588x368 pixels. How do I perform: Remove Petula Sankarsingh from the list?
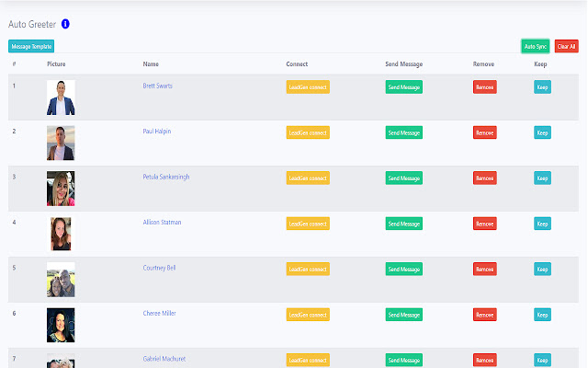click(x=485, y=178)
